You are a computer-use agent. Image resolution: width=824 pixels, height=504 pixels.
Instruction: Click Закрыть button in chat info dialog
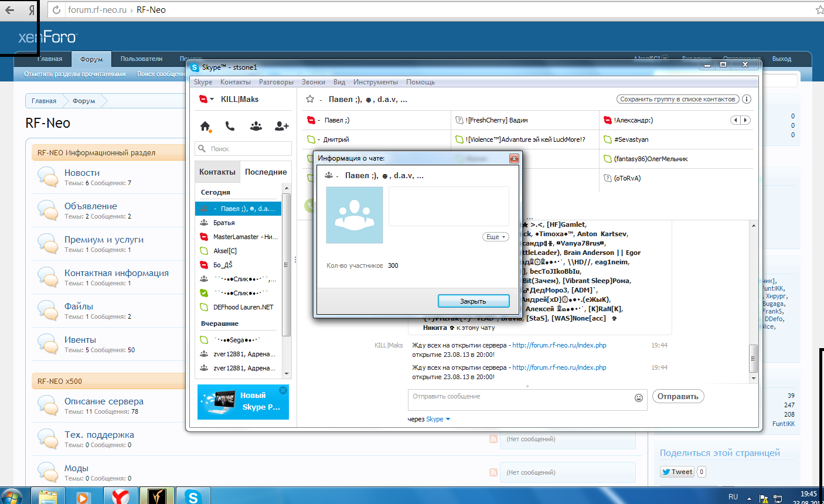coord(474,301)
